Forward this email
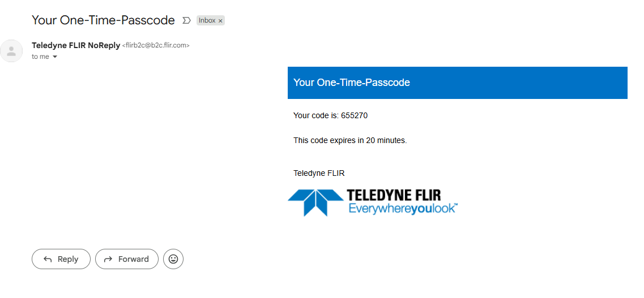Screen dimensions: 644x298 (x=127, y=259)
